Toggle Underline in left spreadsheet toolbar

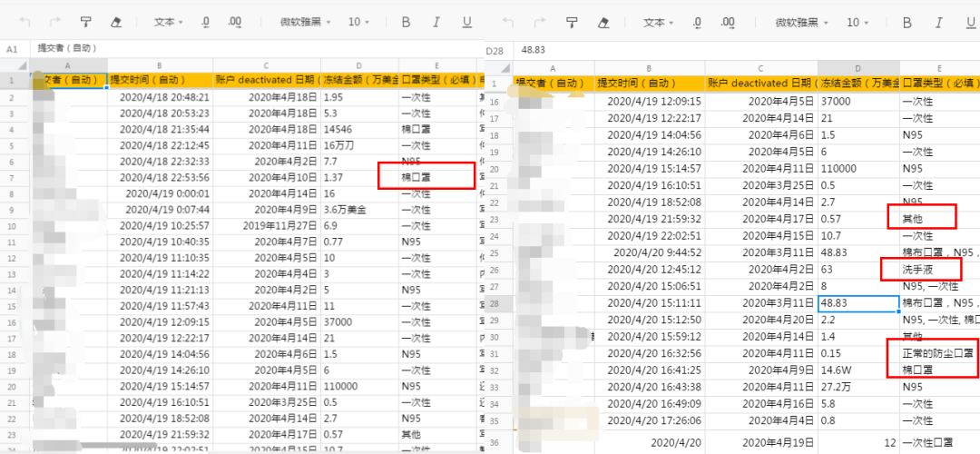[467, 23]
